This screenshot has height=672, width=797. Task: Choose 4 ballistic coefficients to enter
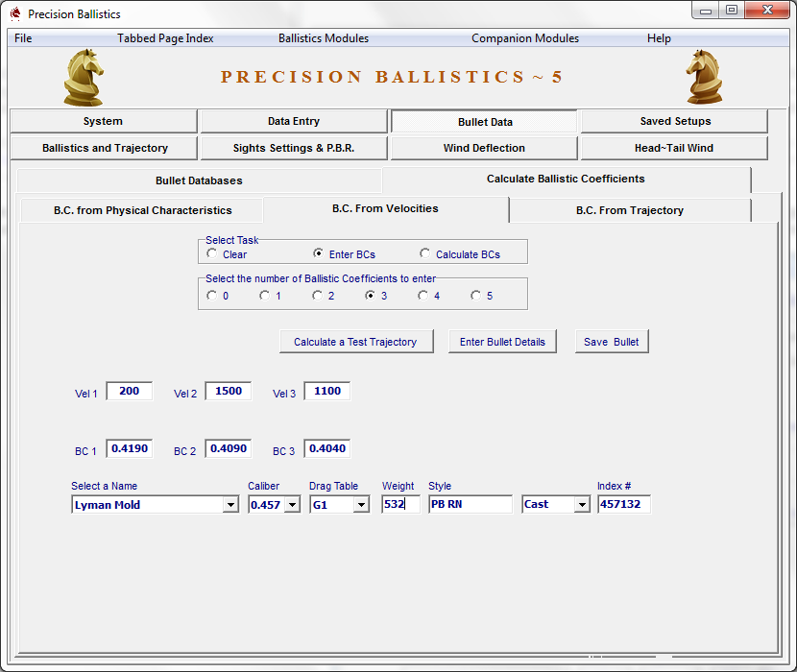(423, 296)
